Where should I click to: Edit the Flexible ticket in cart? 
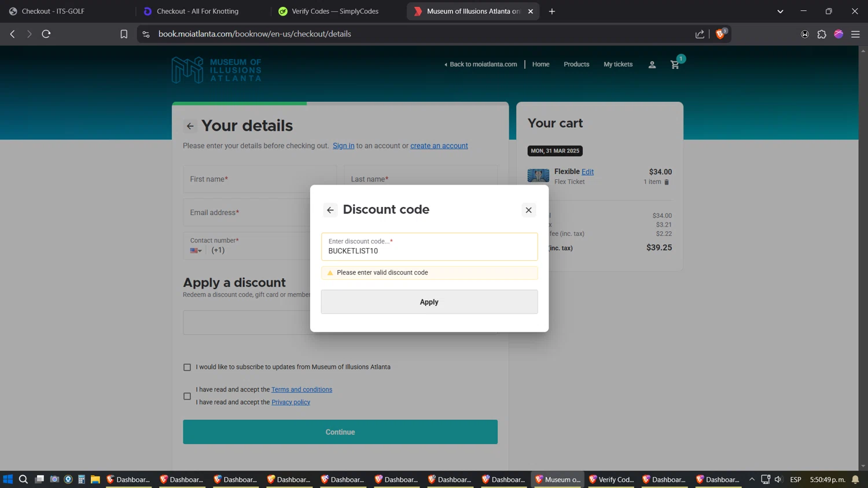[587, 172]
